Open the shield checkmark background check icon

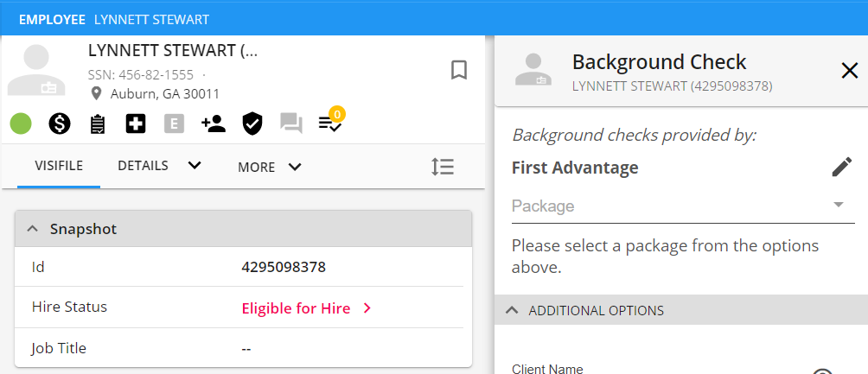(252, 124)
